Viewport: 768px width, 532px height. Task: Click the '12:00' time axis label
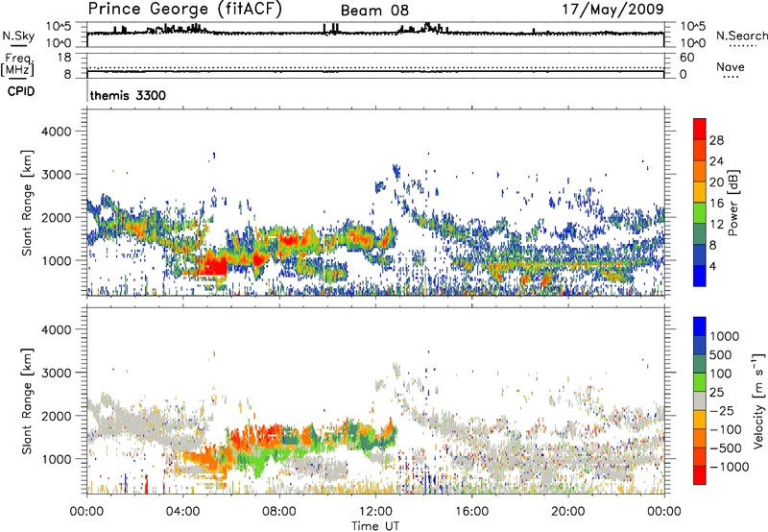click(375, 512)
